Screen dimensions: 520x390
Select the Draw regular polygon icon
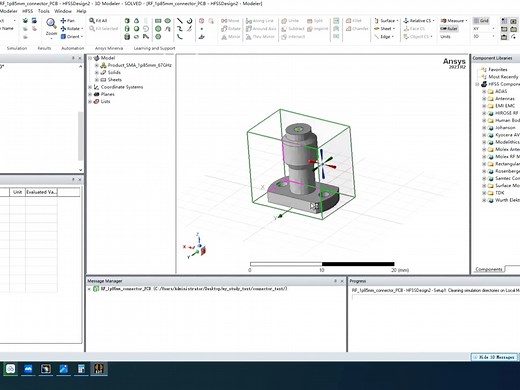(158, 37)
